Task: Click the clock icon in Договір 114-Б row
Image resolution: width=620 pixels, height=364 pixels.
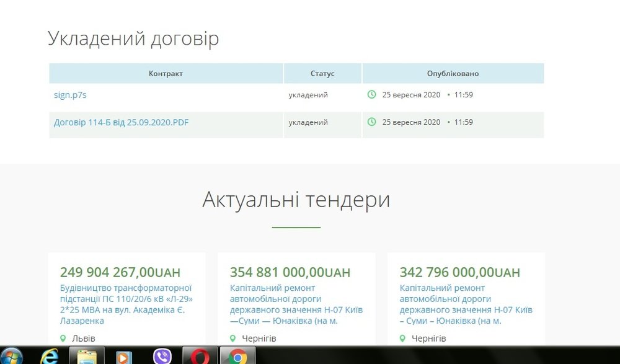Action: click(x=371, y=122)
